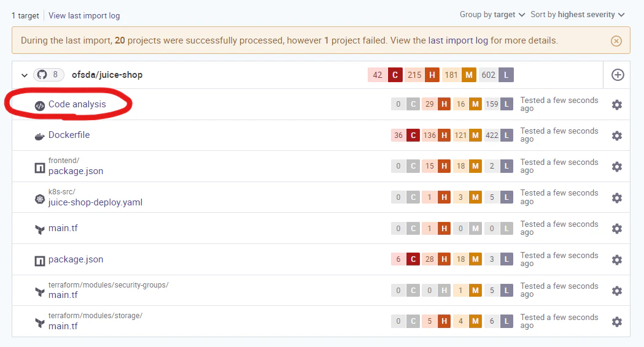Open frontend/ package.json project
Screen dimensions: 644x347
click(76, 171)
